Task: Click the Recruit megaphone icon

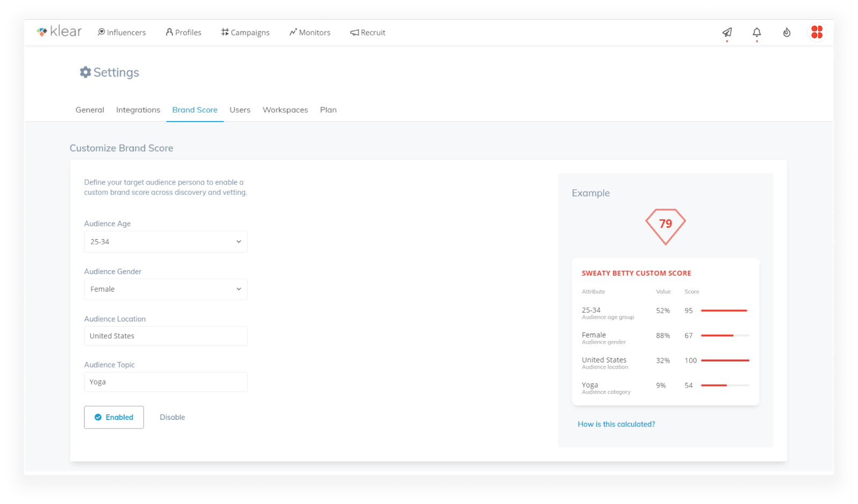Action: click(354, 33)
